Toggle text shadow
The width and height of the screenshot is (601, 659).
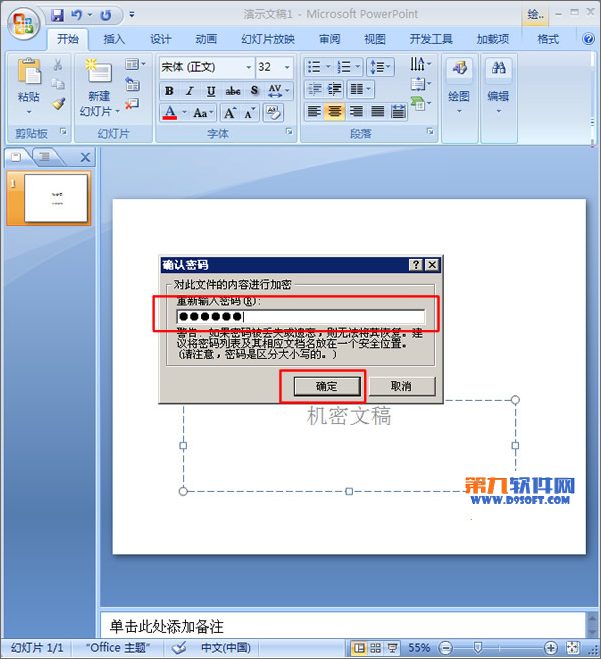point(254,91)
